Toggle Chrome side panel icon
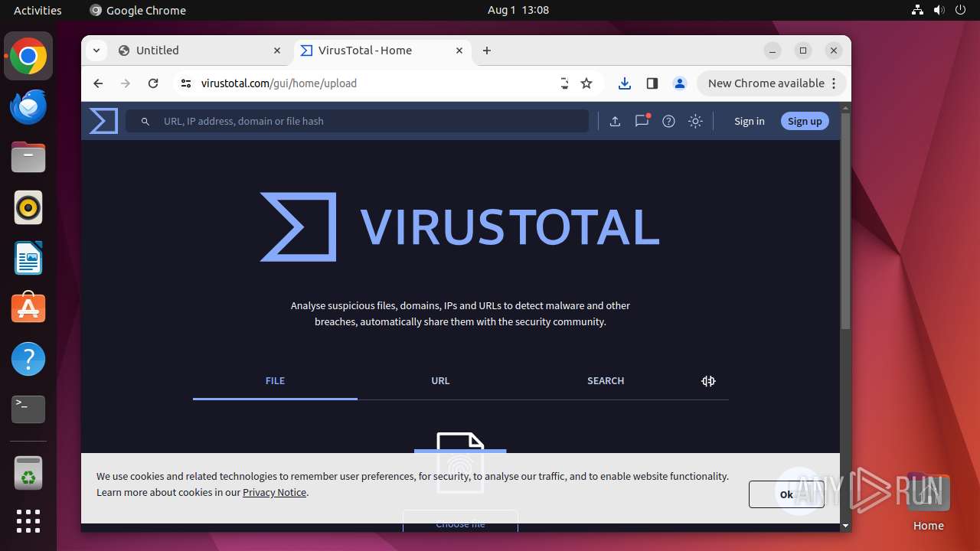The height and width of the screenshot is (551, 980). pos(652,83)
